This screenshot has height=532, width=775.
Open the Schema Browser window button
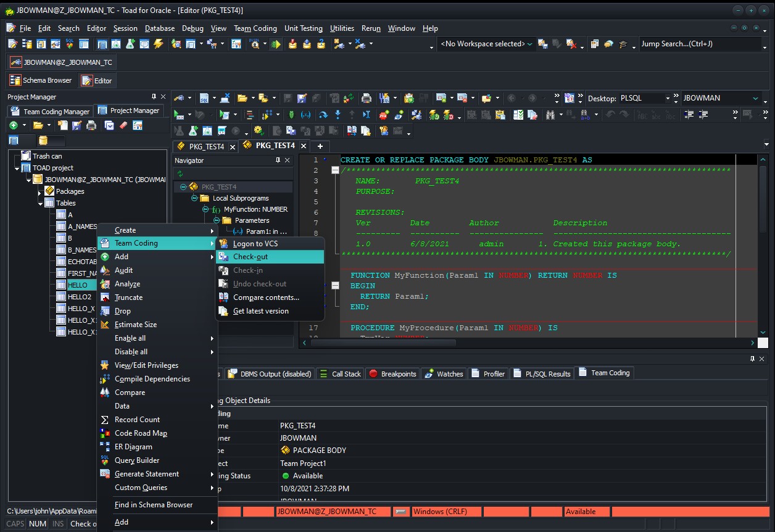pyautogui.click(x=41, y=80)
